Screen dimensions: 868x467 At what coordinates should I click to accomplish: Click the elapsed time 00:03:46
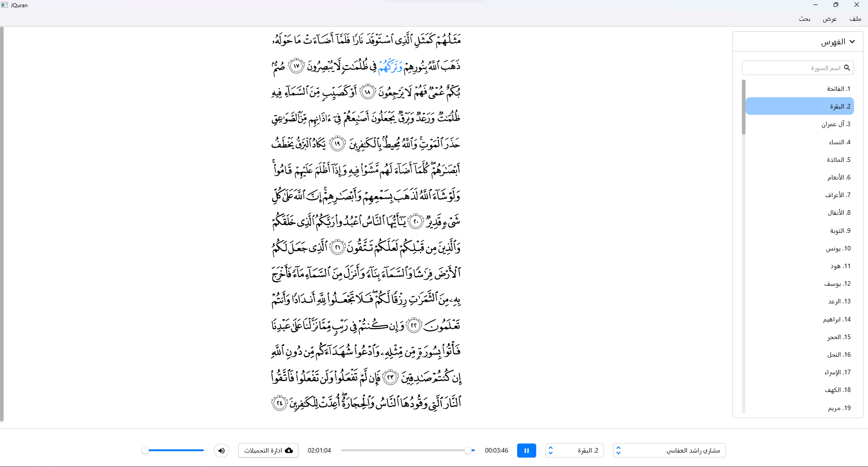[x=496, y=450]
